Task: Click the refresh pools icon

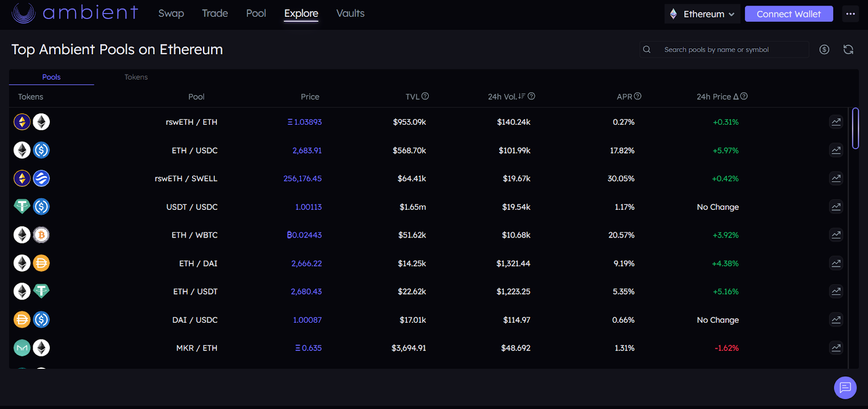Action: tap(848, 49)
